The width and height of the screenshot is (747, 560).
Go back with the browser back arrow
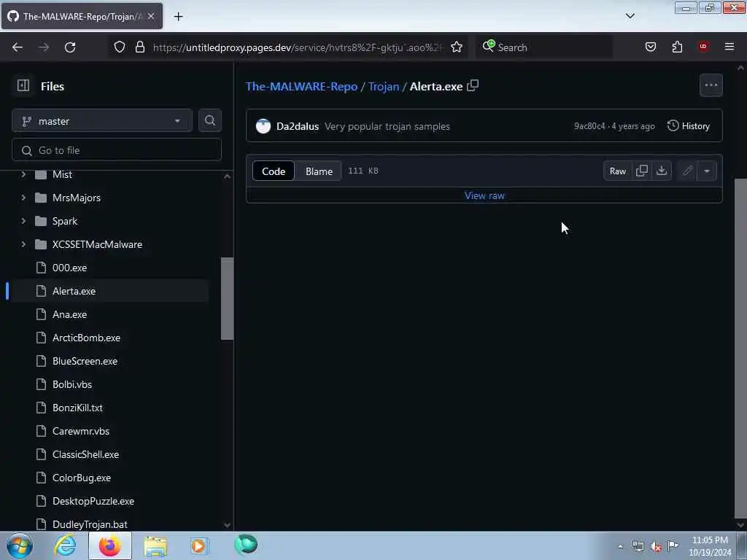pos(18,47)
